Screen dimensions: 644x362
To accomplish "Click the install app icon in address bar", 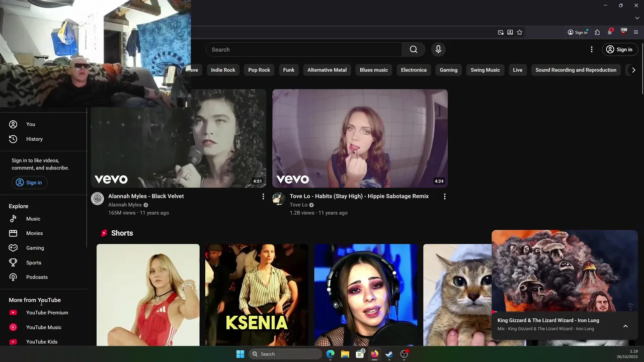I will coord(510,32).
